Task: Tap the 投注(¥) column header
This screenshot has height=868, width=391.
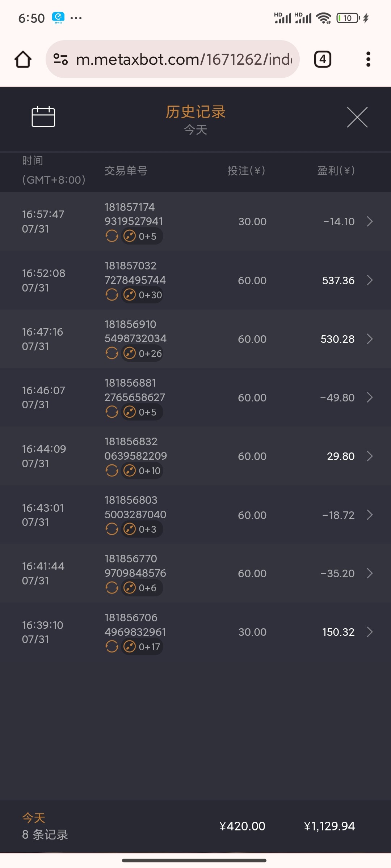Action: pos(246,170)
